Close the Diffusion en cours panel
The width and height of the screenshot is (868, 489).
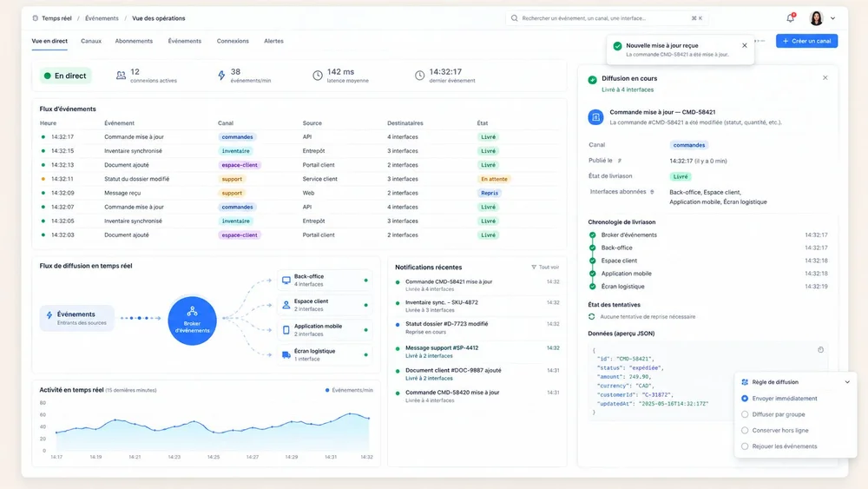coord(825,78)
